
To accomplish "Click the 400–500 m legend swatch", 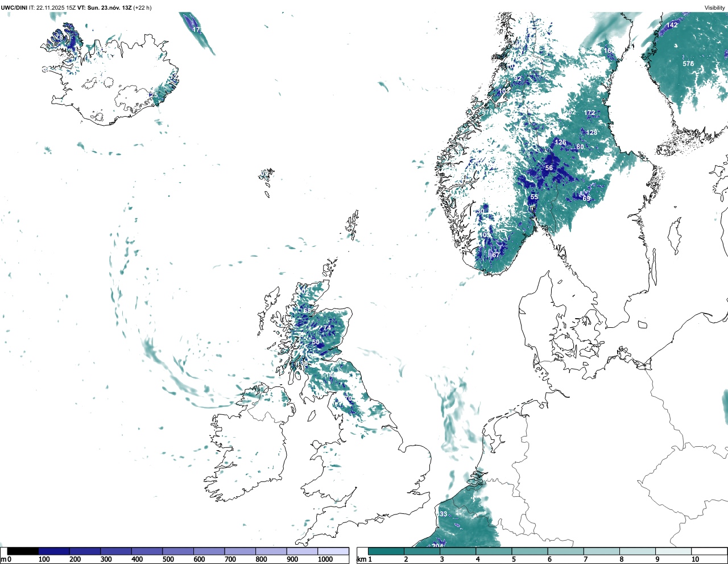I will 147,551.
